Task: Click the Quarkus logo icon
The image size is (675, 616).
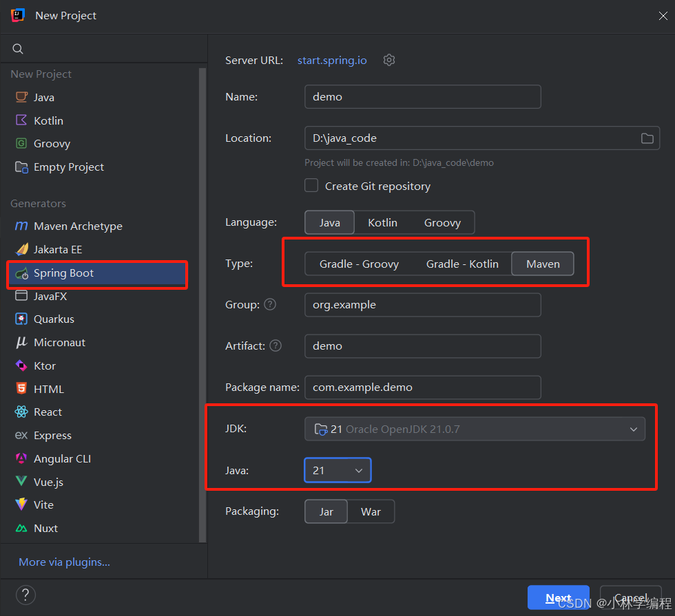Action: 21,319
